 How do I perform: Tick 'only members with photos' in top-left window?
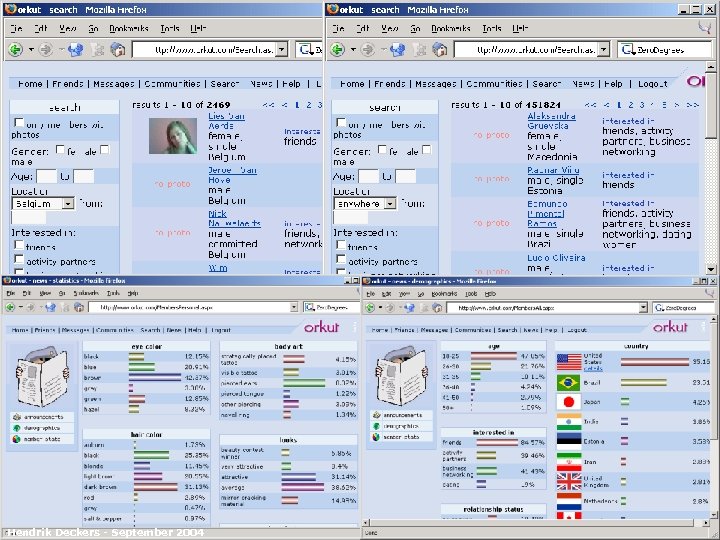pos(19,123)
